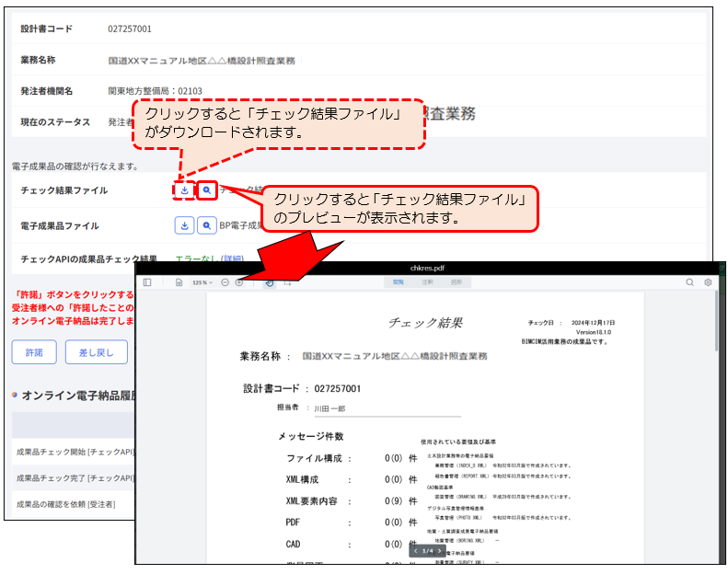Click the 設計書コード value 027257001 at top
Image resolution: width=728 pixels, height=574 pixels.
(x=130, y=29)
